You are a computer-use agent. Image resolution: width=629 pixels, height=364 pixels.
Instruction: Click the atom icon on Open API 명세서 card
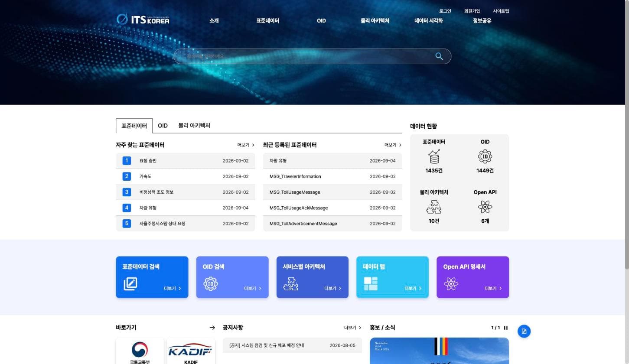tap(451, 284)
